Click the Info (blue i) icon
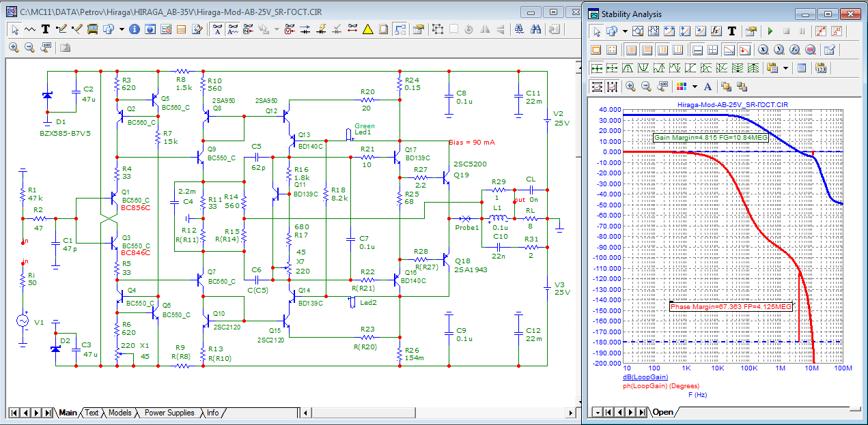 coord(134,29)
